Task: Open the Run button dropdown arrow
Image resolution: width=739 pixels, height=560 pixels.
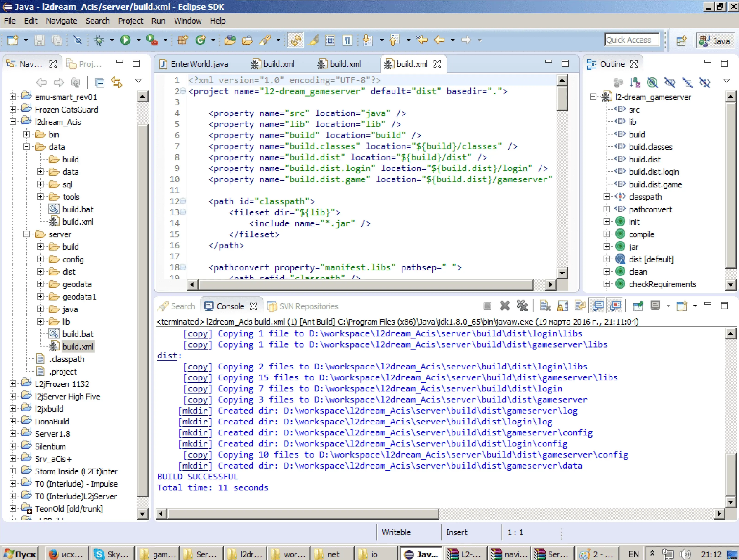Action: click(138, 40)
